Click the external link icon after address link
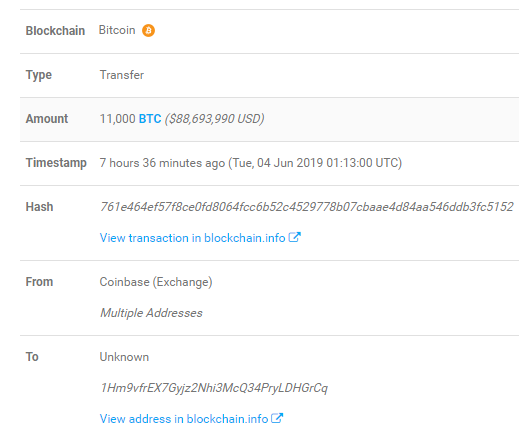527x438 pixels. [x=277, y=418]
